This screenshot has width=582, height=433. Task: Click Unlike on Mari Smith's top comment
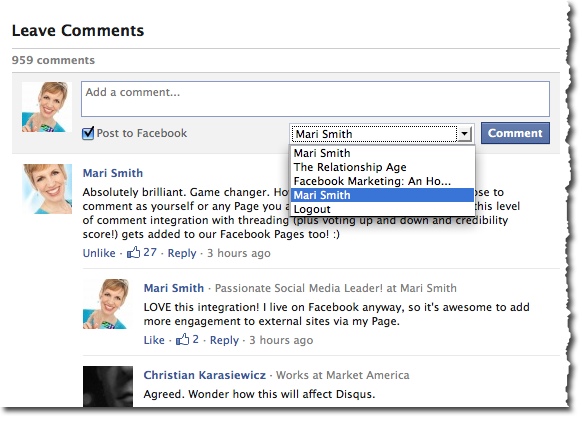point(99,253)
